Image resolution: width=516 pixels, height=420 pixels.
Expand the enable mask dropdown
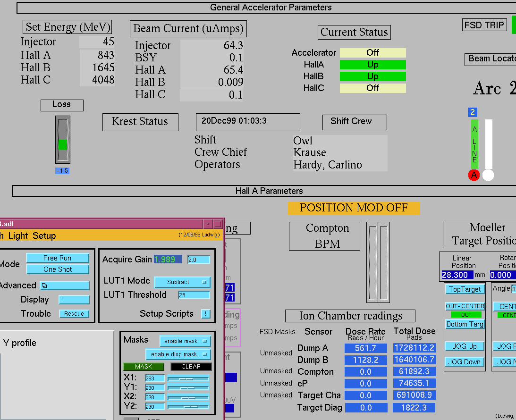(x=185, y=341)
